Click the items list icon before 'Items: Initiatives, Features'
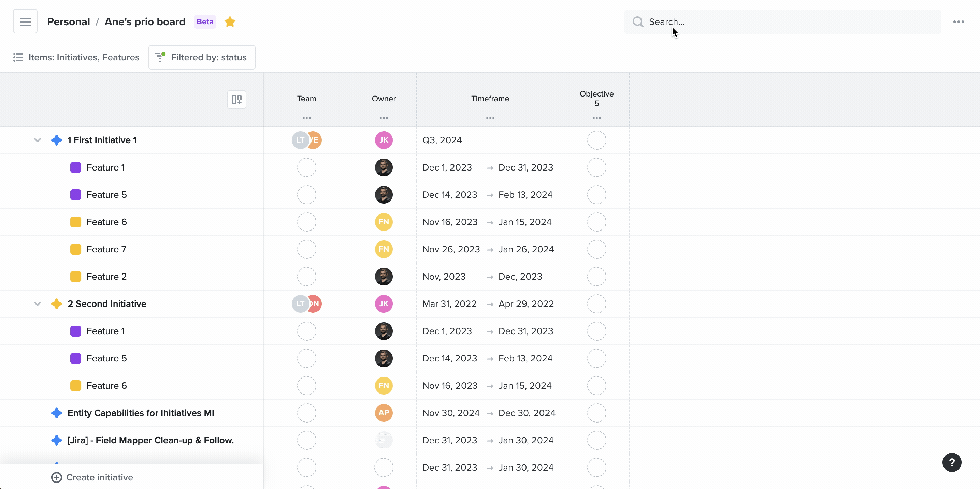980x489 pixels. 17,57
